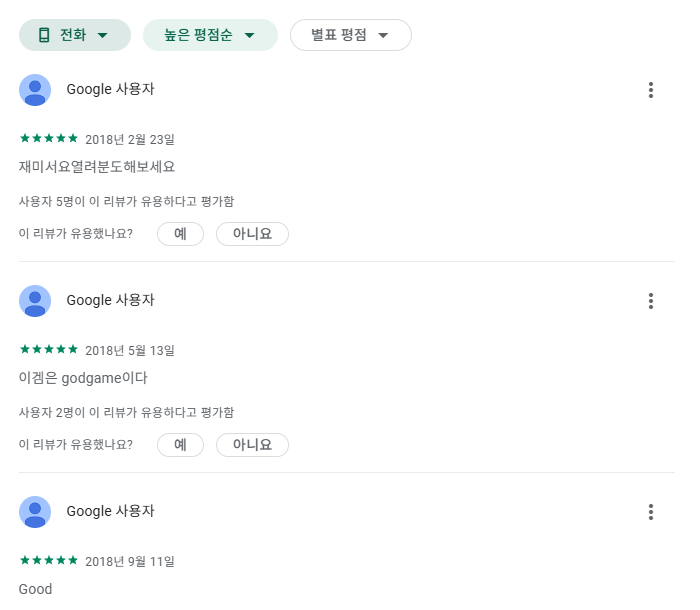Viewport: 700px width, 610px height.
Task: Expand the 별표 평점 filter dropdown
Action: pos(350,35)
